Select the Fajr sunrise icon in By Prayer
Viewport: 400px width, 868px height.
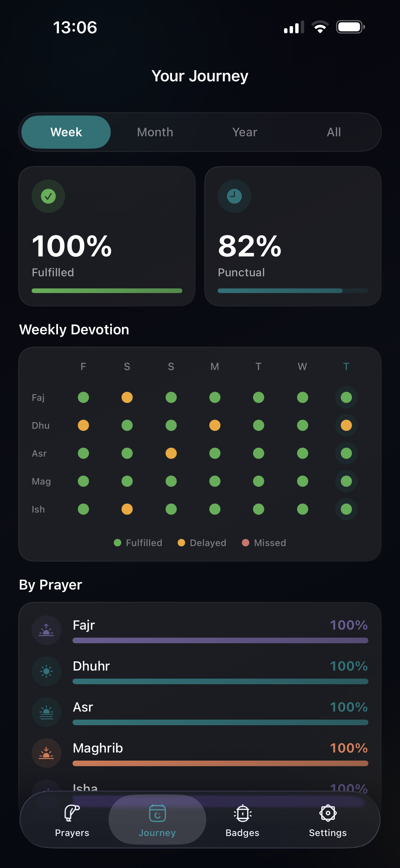[47, 630]
